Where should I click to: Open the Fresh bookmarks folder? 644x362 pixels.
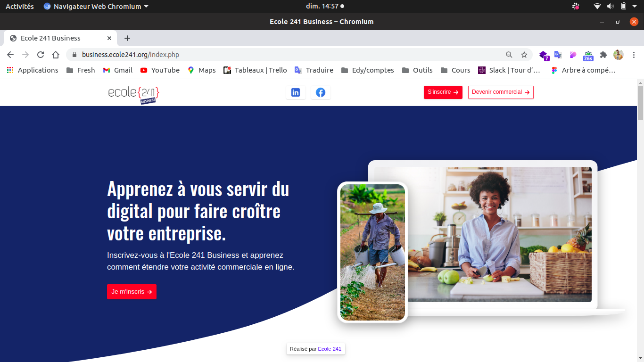point(81,70)
